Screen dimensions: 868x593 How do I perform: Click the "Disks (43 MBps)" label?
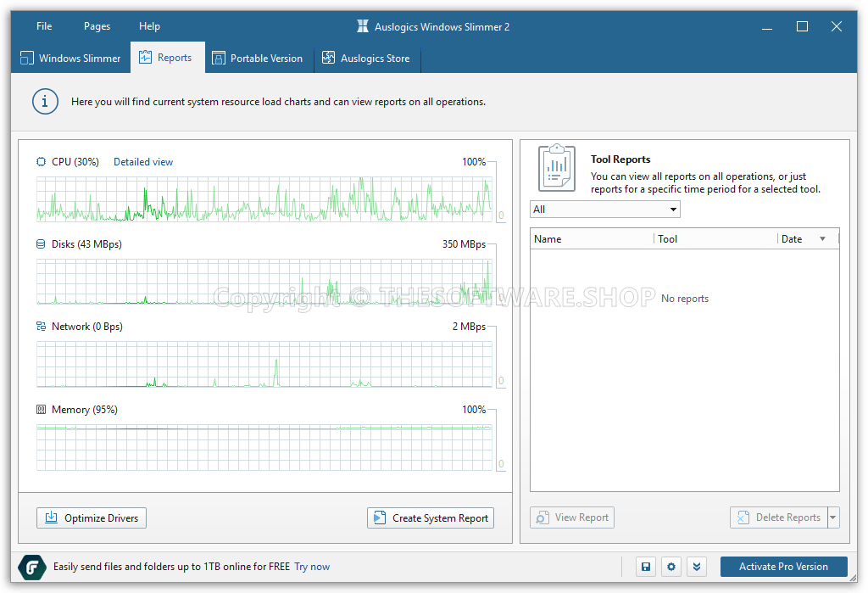pos(87,243)
